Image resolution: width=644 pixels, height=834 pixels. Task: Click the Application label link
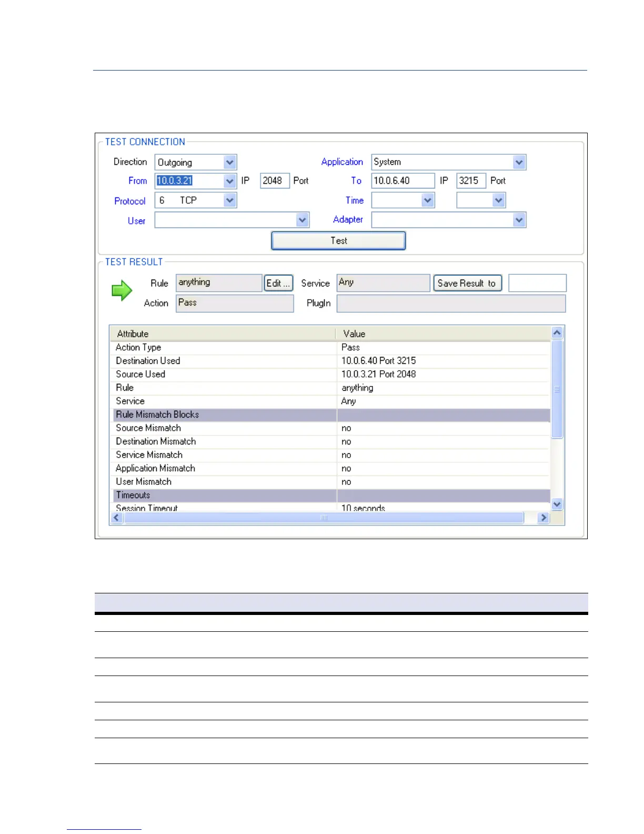pos(342,162)
